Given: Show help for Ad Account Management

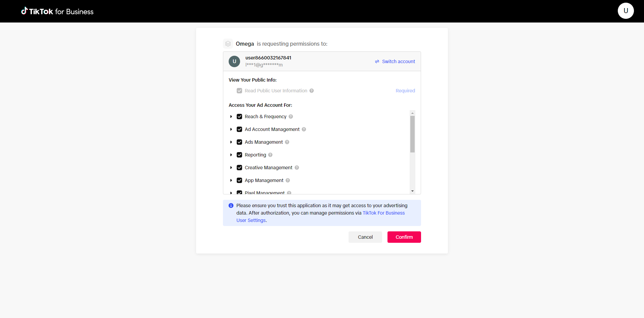Looking at the screenshot, I should [x=304, y=129].
